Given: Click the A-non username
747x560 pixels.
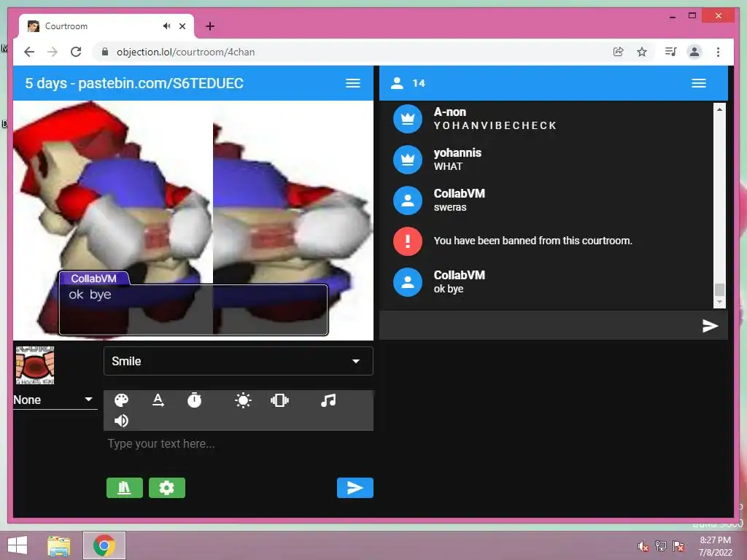Looking at the screenshot, I should 449,112.
